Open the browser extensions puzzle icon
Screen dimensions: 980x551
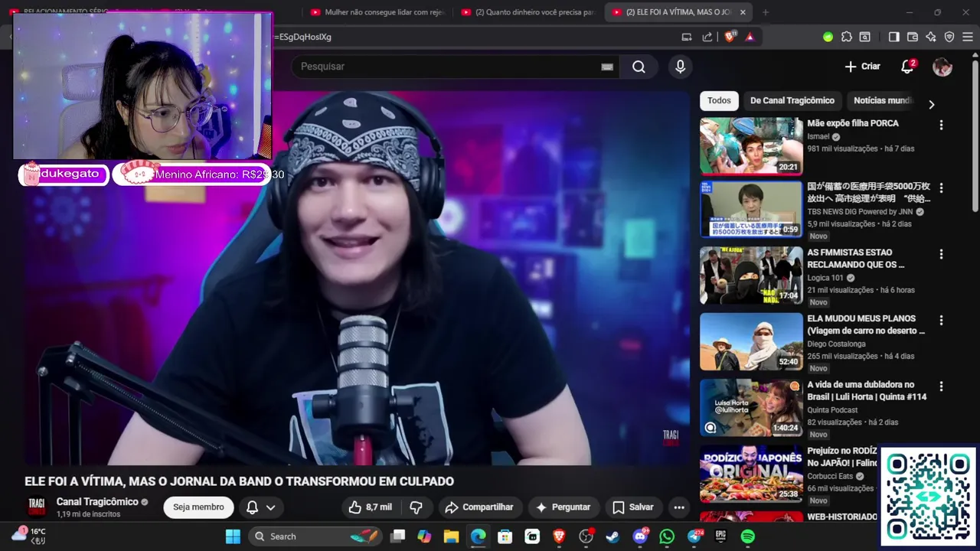tap(846, 37)
